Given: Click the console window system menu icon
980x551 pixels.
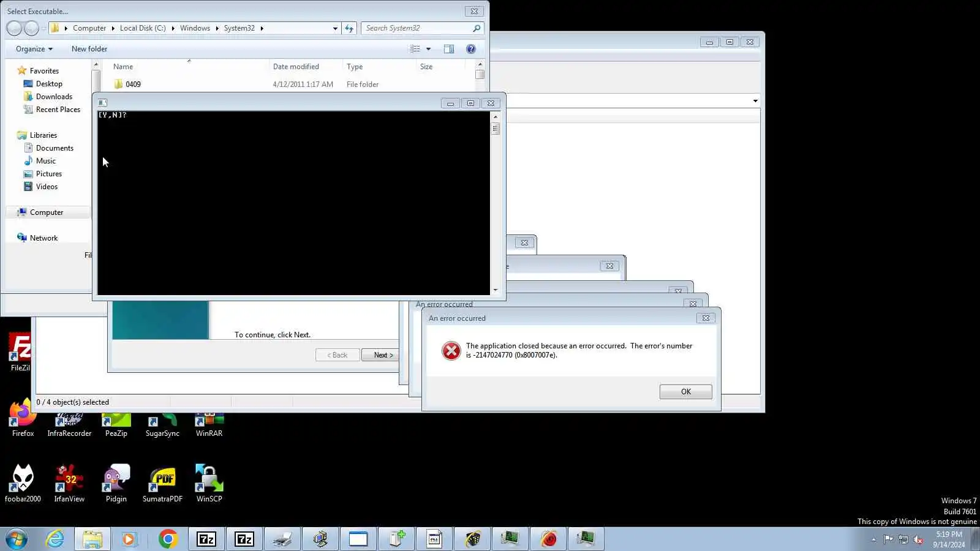Looking at the screenshot, I should [102, 103].
